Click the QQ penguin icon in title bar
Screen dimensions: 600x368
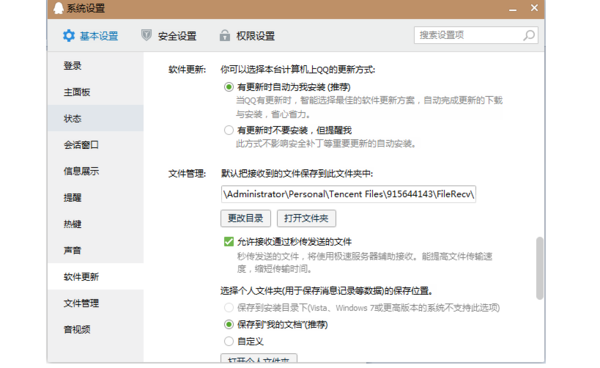(x=58, y=8)
